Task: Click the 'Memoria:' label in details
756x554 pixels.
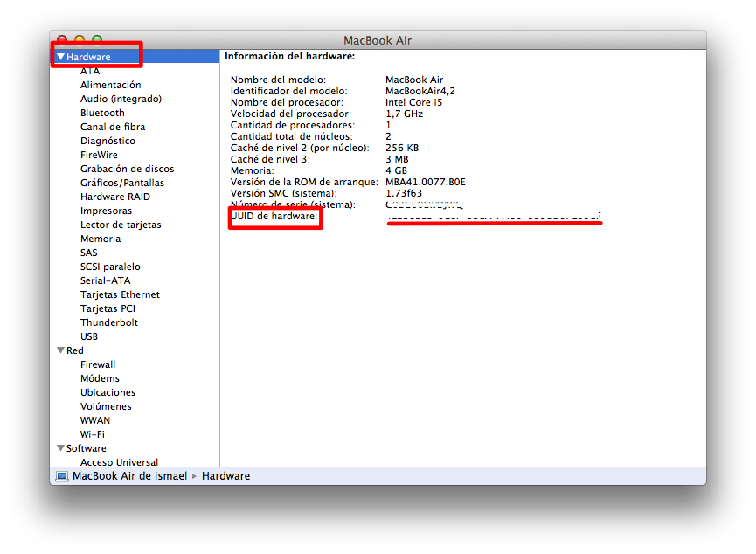Action: tap(253, 170)
